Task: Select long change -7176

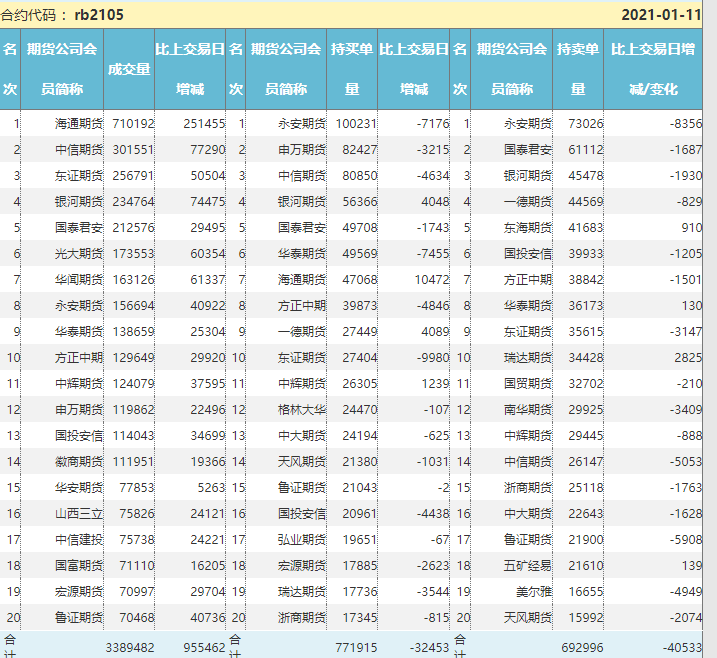Action: (x=433, y=123)
